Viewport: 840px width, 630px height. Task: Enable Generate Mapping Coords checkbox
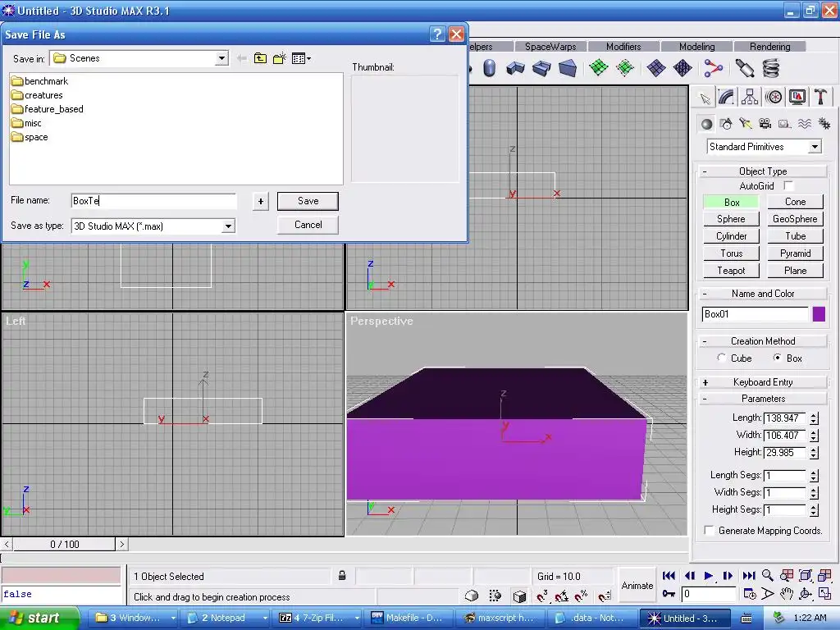pyautogui.click(x=709, y=531)
